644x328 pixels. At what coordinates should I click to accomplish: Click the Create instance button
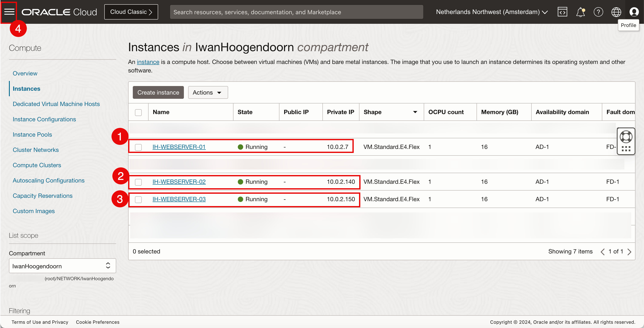click(158, 92)
